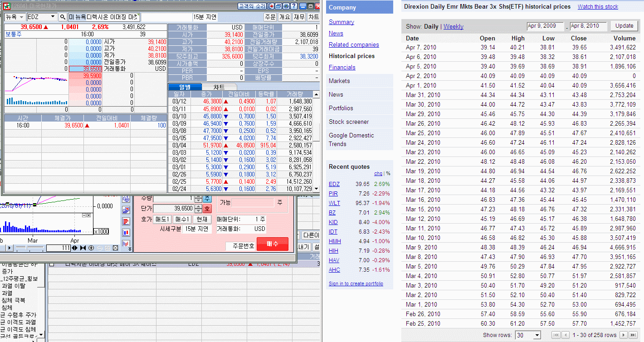Click the red 호 button beside price
644x342 pixels.
(x=207, y=209)
